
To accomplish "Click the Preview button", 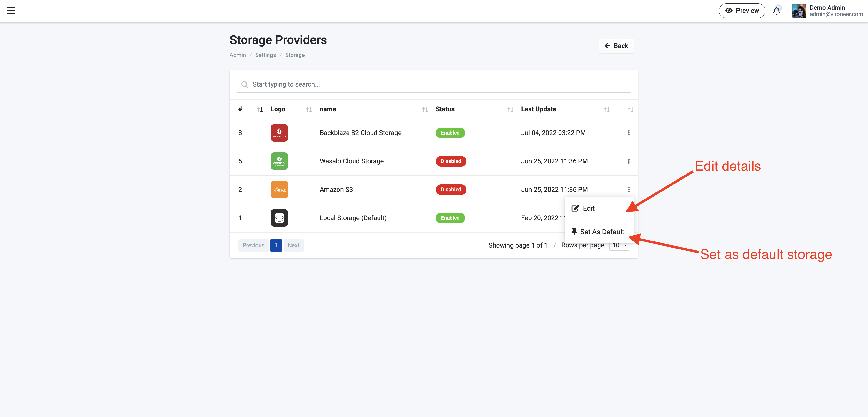I will (x=742, y=11).
